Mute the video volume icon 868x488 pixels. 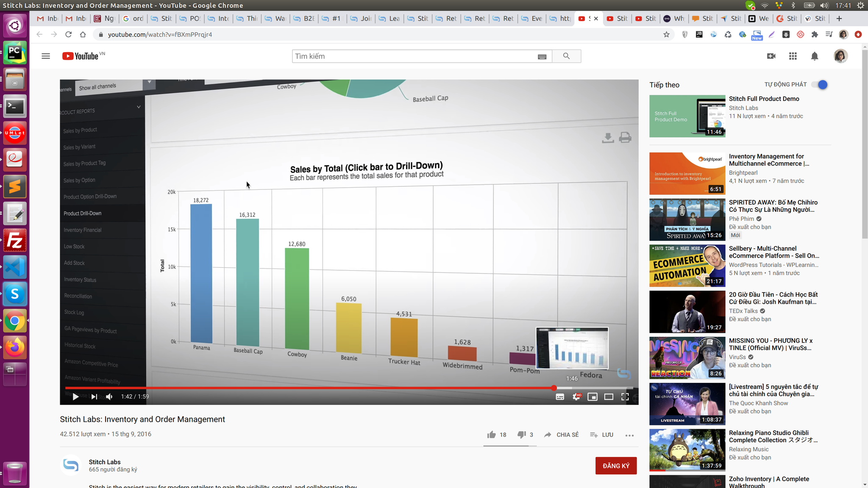click(x=109, y=396)
